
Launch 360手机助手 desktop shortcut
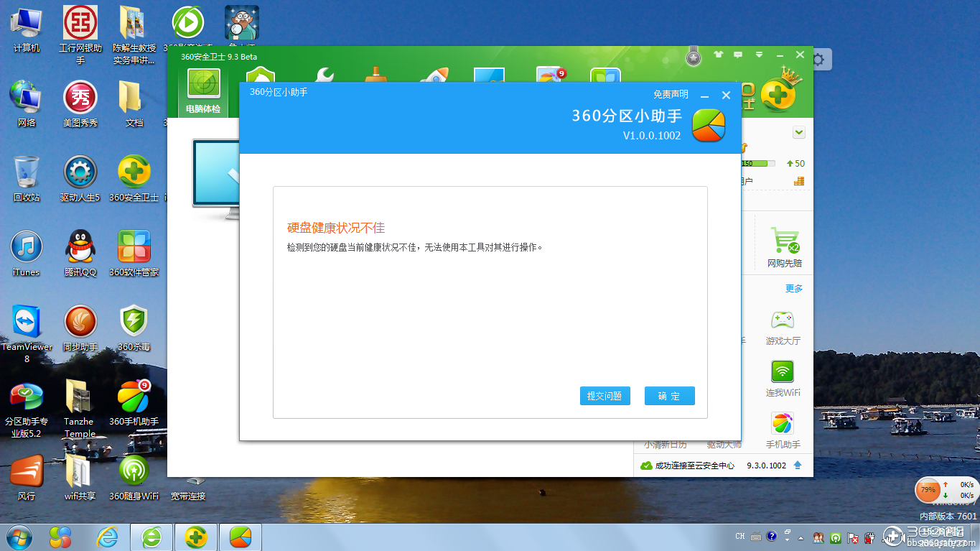click(134, 403)
